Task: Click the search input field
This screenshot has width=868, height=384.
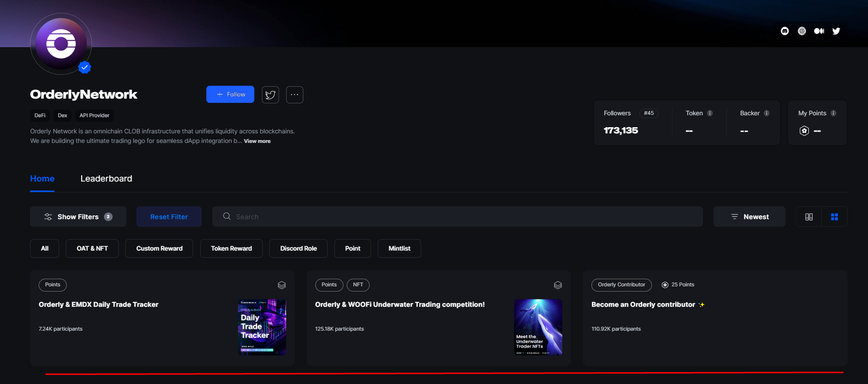Action: pos(457,217)
